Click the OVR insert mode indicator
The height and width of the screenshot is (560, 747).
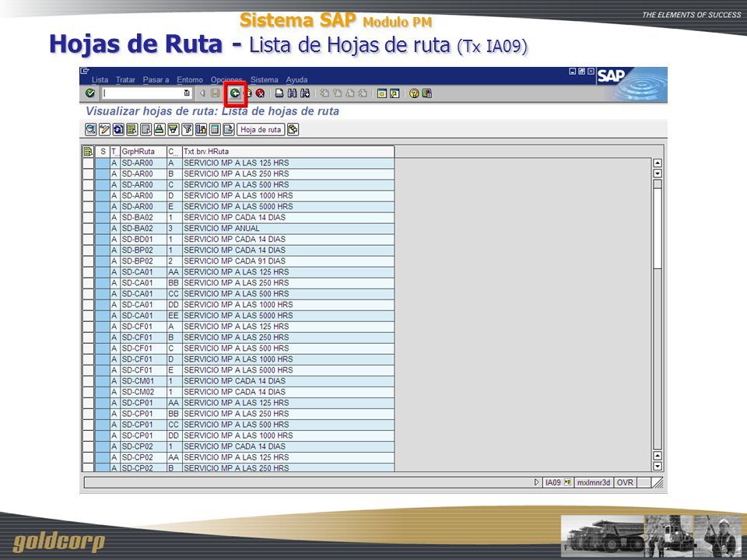pos(625,482)
